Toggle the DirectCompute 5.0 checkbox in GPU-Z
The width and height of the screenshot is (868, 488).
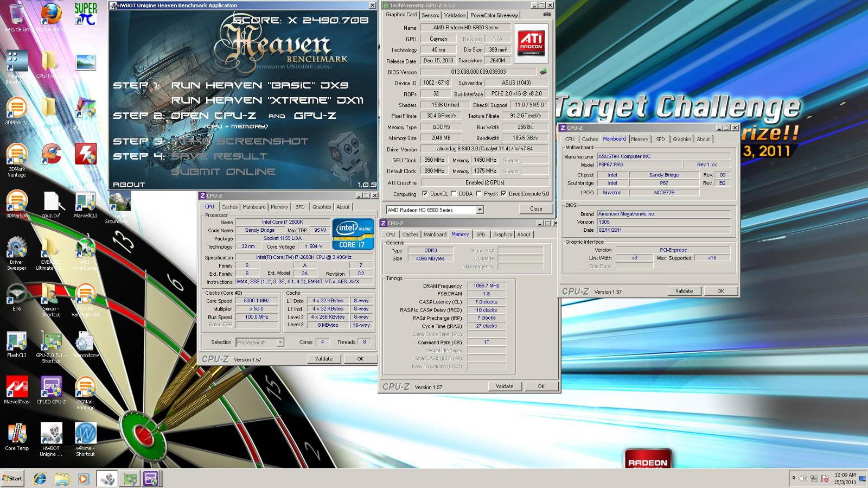(x=504, y=194)
